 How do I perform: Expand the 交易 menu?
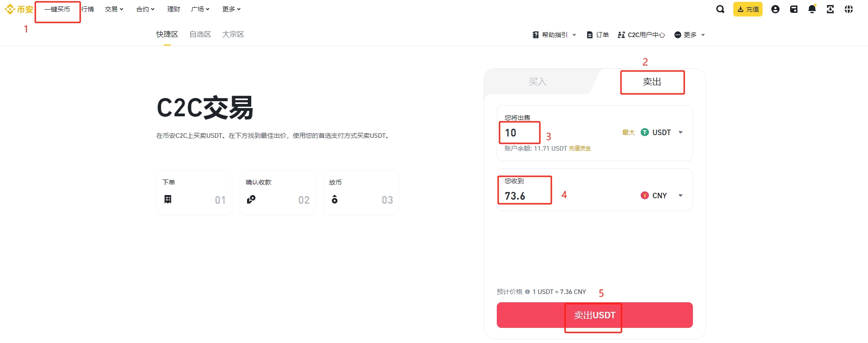(114, 9)
